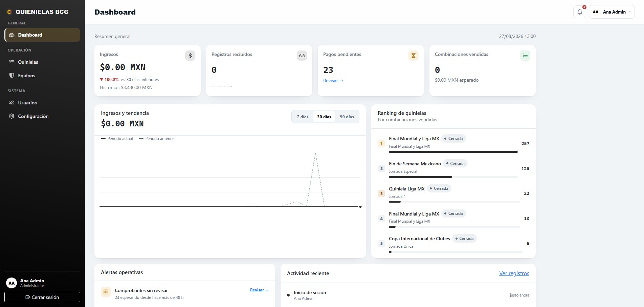644x307 pixels.
Task: Click the Quinielas list icon in sidebar
Action: pos(12,62)
